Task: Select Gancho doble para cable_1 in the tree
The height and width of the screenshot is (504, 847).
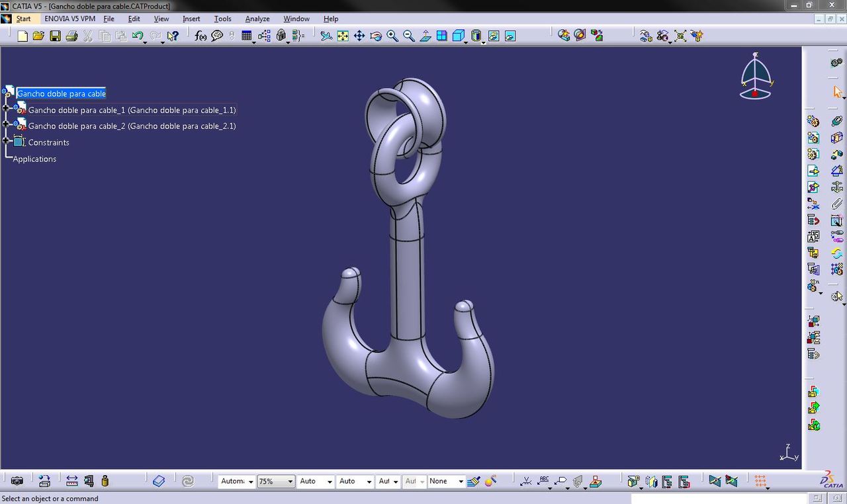Action: pos(132,110)
